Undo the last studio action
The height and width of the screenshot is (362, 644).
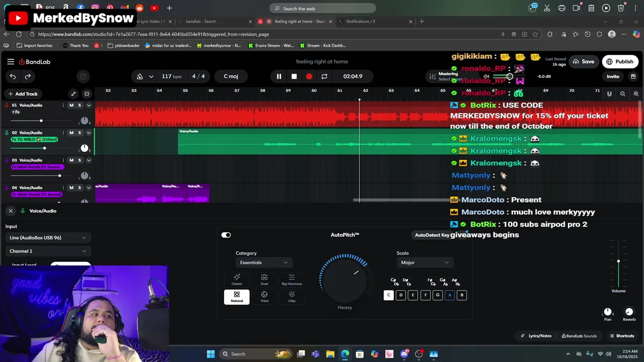13,76
